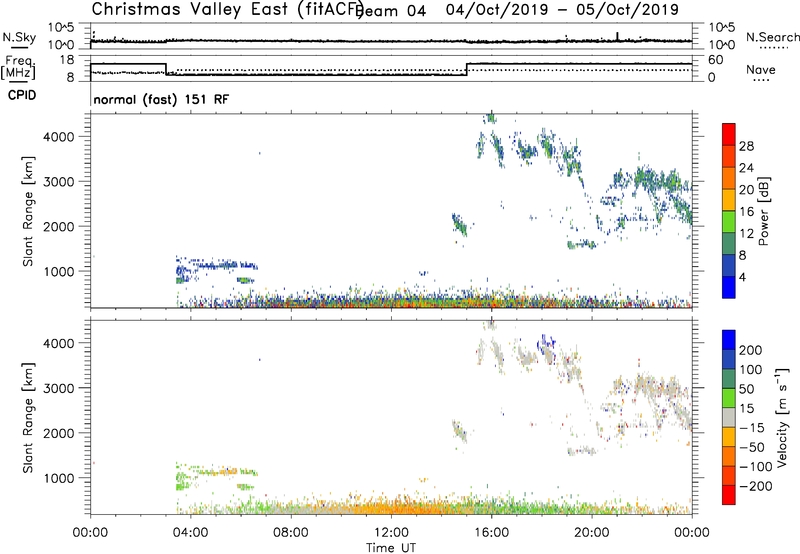Click the 2000 tick on power panel axis

pos(58,226)
